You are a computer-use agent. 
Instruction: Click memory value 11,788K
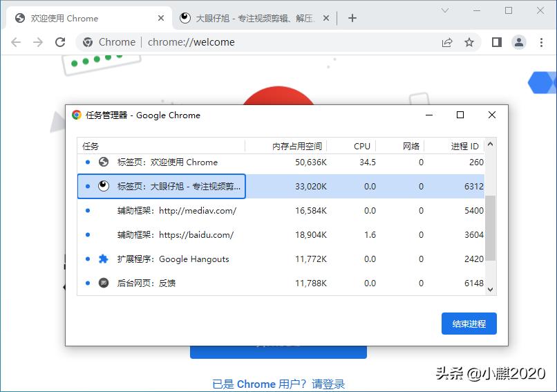pos(311,283)
